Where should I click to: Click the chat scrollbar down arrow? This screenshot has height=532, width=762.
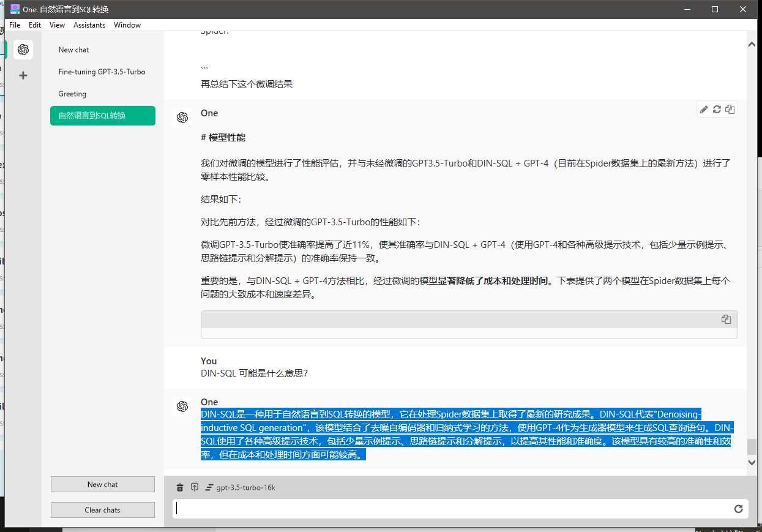752,462
